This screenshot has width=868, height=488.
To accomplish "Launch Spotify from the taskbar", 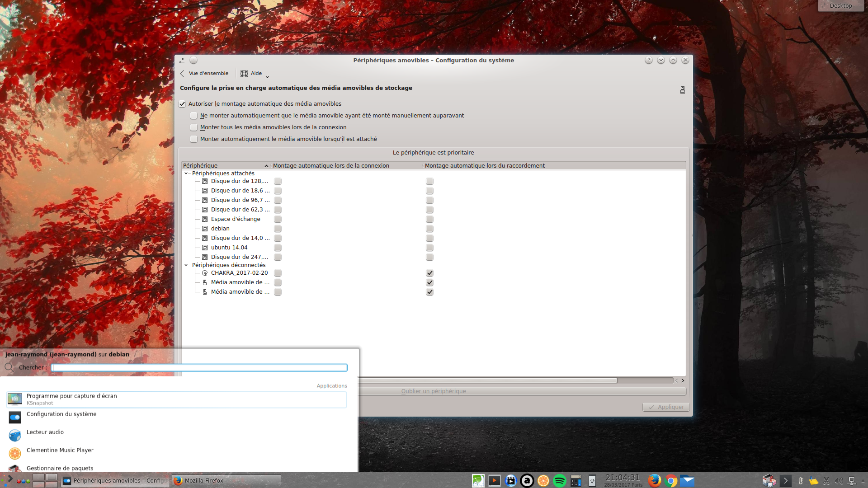I will pyautogui.click(x=559, y=481).
